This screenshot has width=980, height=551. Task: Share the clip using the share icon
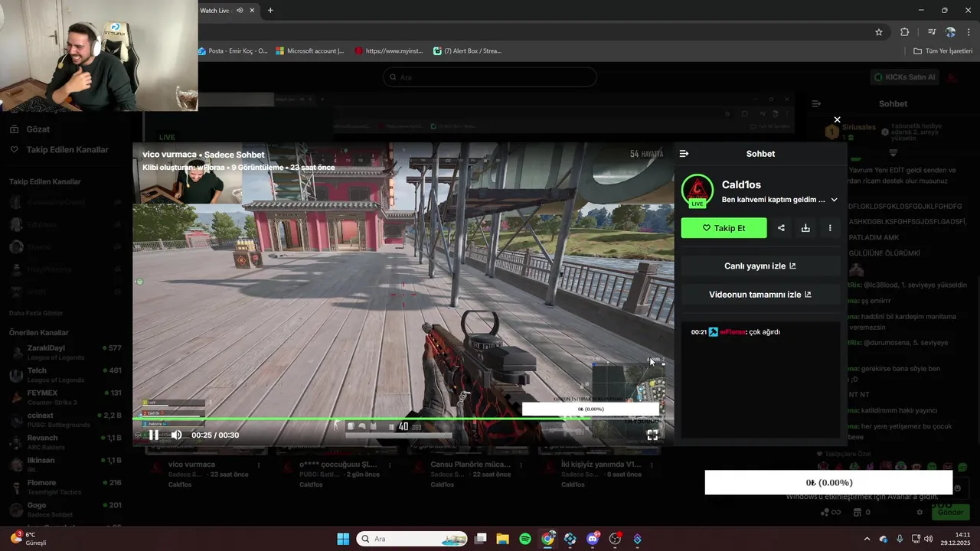[781, 228]
